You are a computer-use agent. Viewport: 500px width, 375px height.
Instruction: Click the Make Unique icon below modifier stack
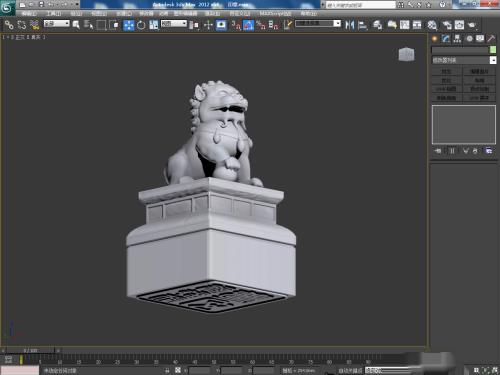click(x=465, y=151)
